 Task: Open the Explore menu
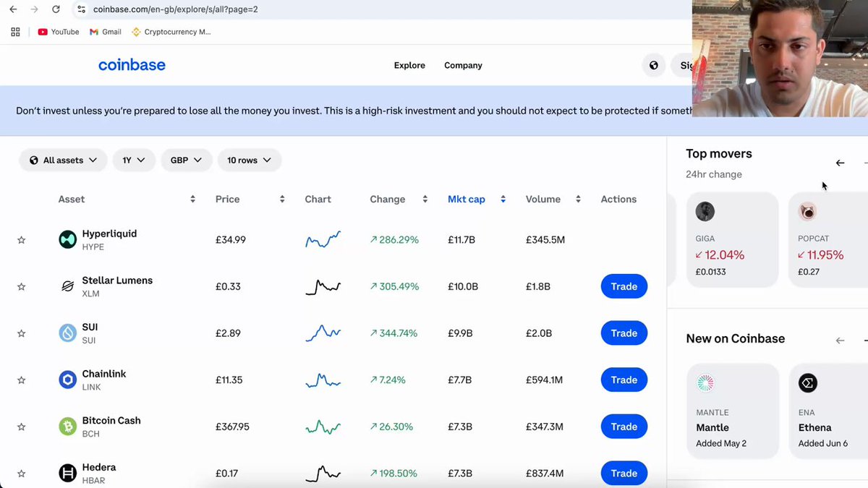(409, 65)
